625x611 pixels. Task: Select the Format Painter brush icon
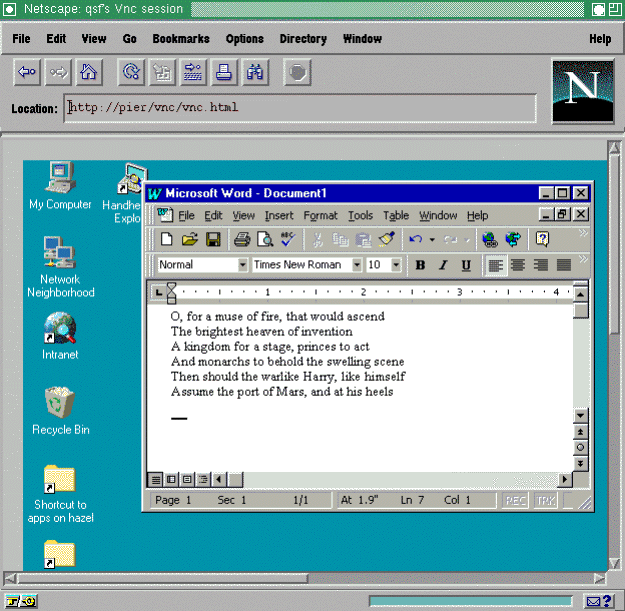(387, 239)
